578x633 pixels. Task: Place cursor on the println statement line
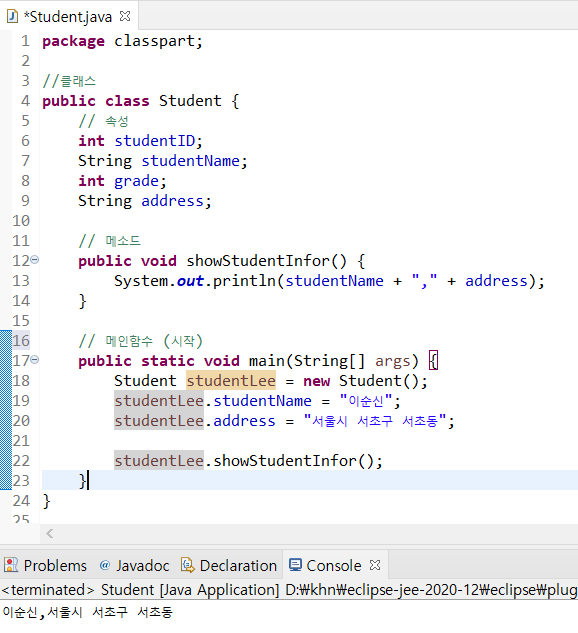click(x=329, y=281)
